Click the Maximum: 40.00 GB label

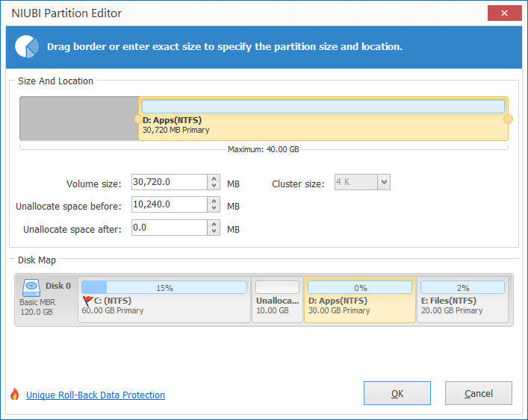point(264,149)
